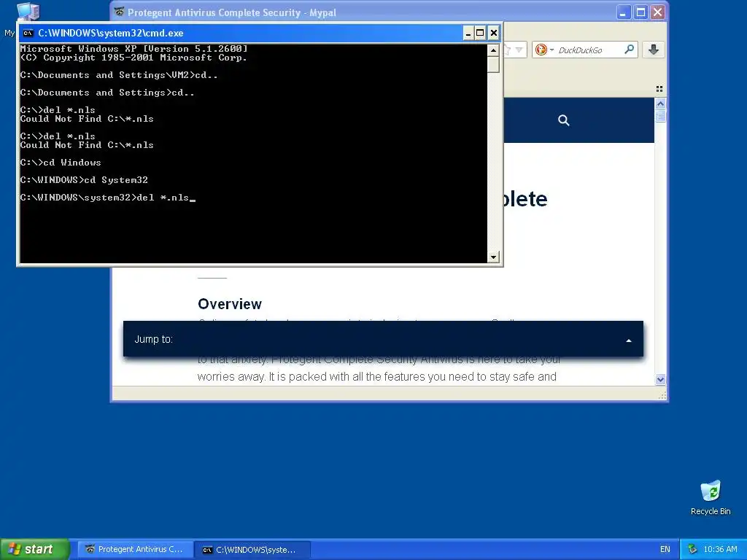This screenshot has height=560, width=747.
Task: Open the dropdown arrow next to bookmark star
Action: click(519, 50)
